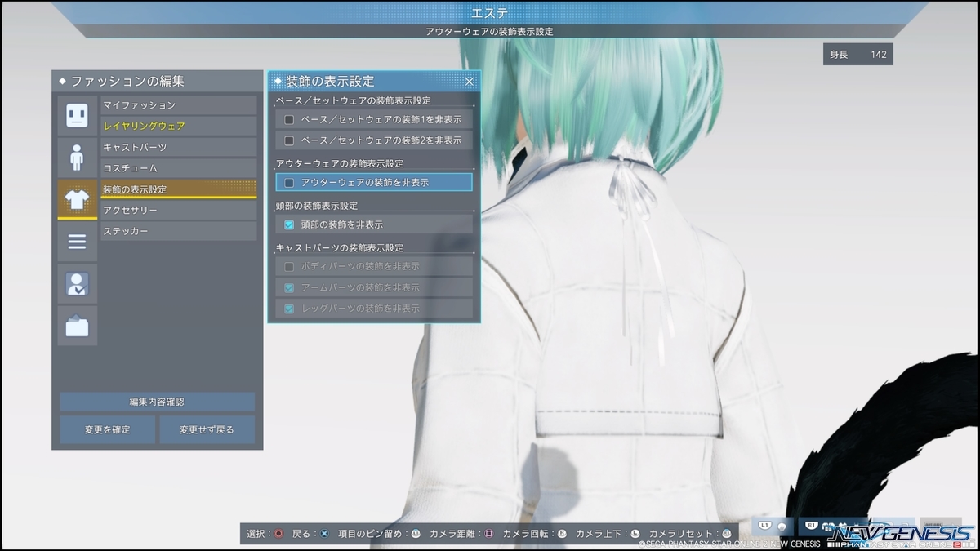Open ステッカー menu item
This screenshot has width=980, height=551.
179,232
